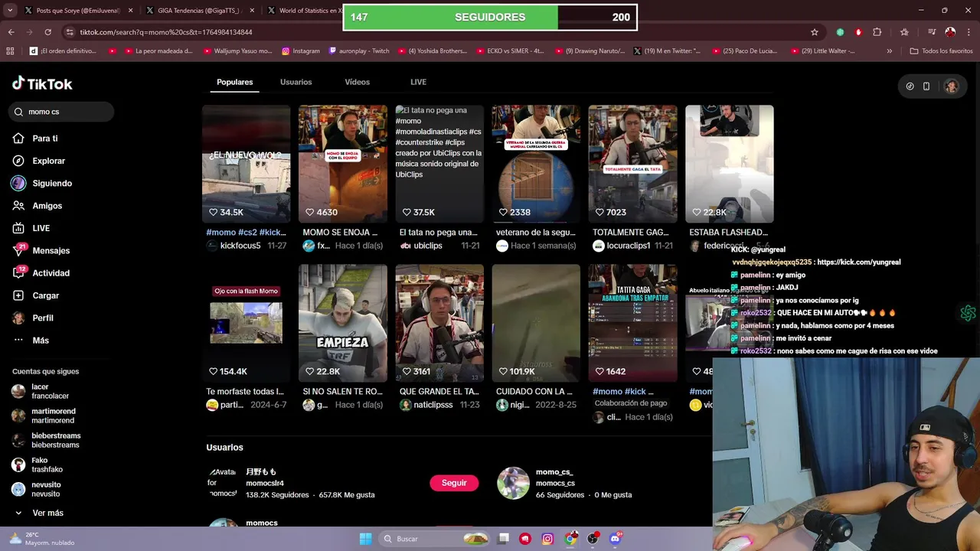980x551 pixels.
Task: Open TATITA GAGA video with 1642 likes
Action: 632,323
